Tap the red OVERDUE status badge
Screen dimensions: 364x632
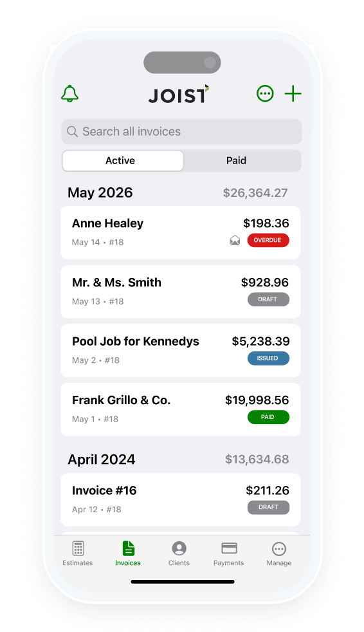[268, 240]
